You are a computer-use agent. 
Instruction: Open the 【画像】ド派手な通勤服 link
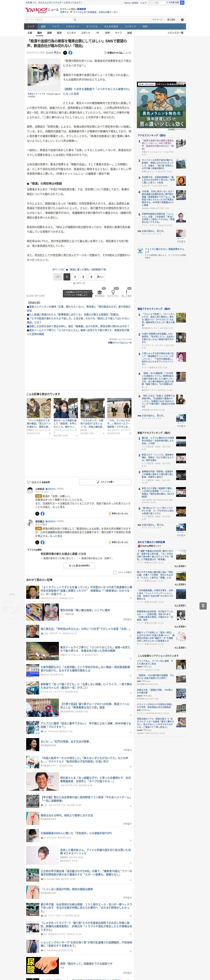[x=96, y=91]
